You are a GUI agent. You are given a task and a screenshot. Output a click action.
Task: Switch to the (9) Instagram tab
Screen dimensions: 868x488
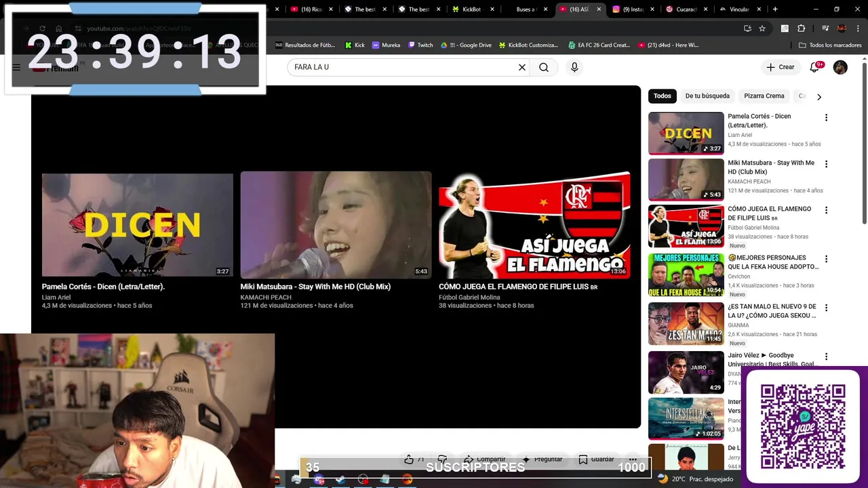pyautogui.click(x=631, y=9)
